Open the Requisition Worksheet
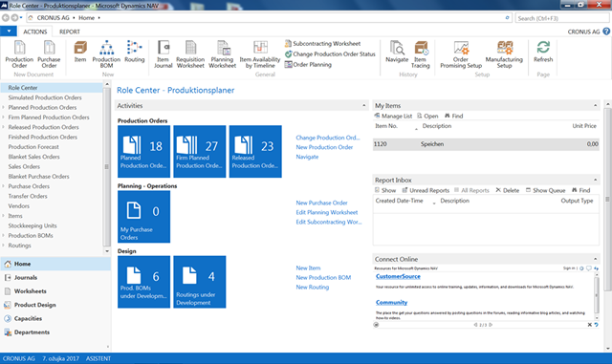The width and height of the screenshot is (612, 364). click(x=190, y=54)
